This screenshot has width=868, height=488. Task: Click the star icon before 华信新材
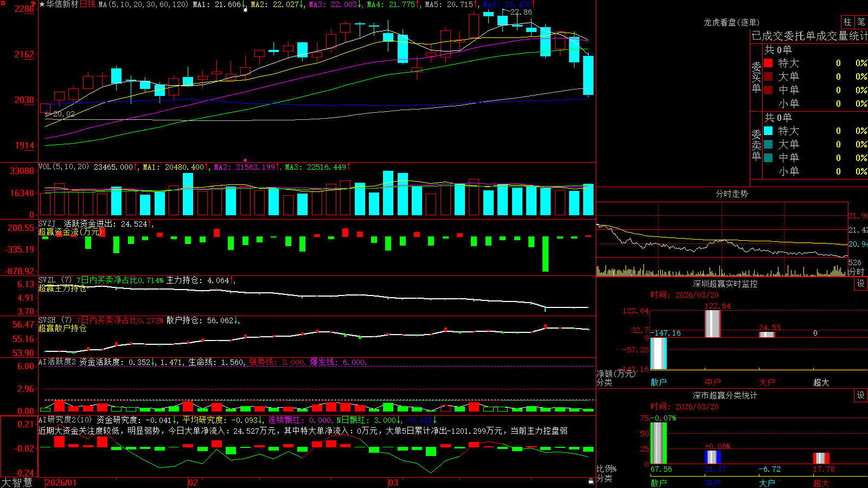tap(42, 4)
